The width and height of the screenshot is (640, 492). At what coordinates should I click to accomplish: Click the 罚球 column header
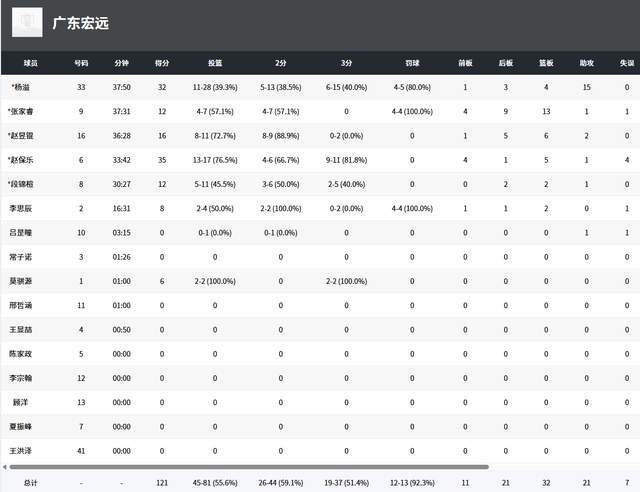412,62
